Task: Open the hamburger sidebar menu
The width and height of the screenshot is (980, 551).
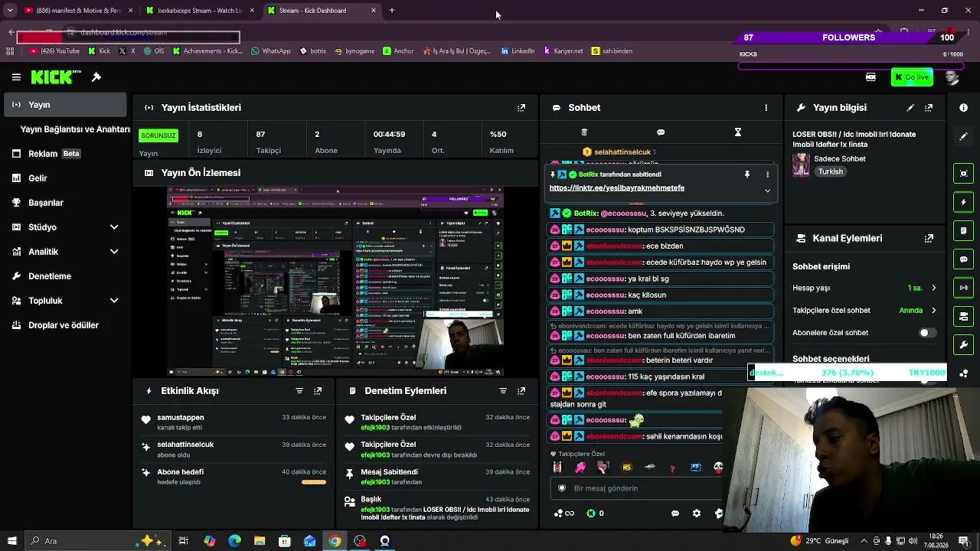Action: click(16, 77)
